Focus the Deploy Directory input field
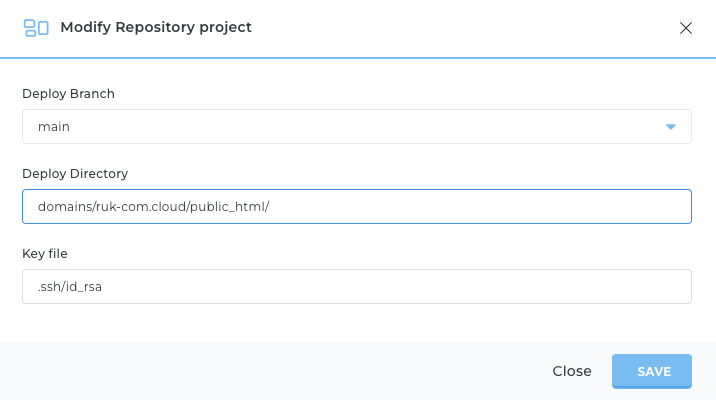 pyautogui.click(x=357, y=206)
